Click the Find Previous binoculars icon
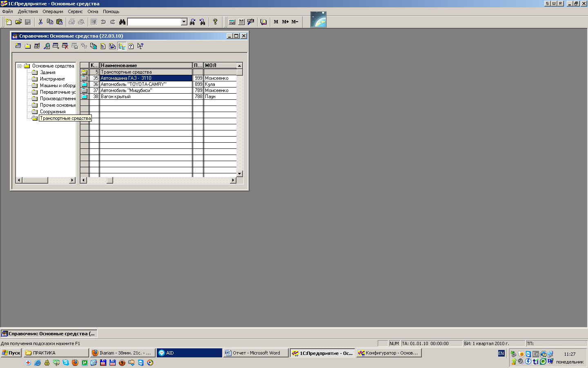 pos(203,22)
